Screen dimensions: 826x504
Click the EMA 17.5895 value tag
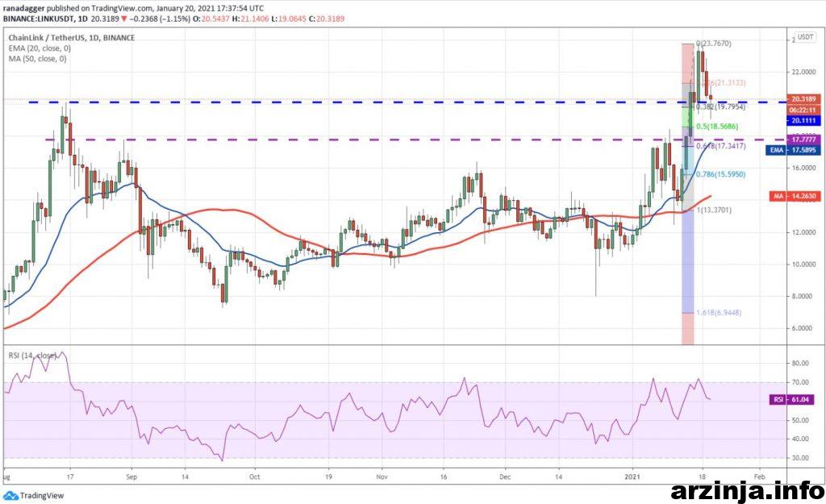click(x=793, y=150)
